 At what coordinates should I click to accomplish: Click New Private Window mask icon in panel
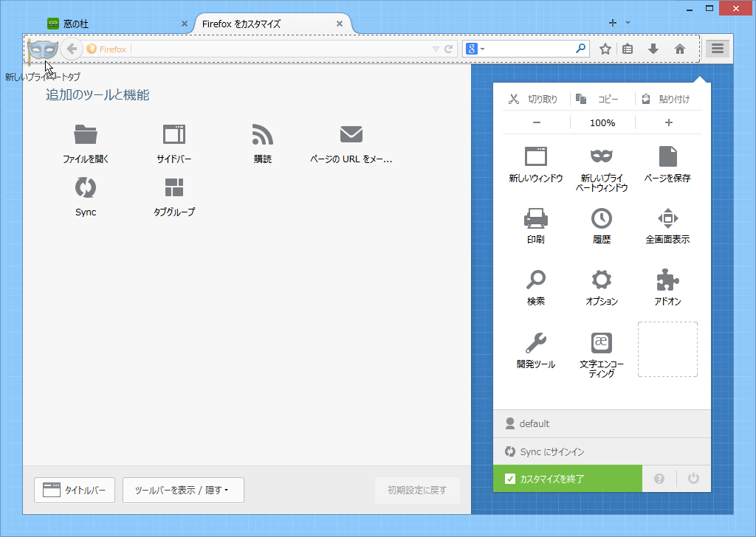tap(601, 156)
